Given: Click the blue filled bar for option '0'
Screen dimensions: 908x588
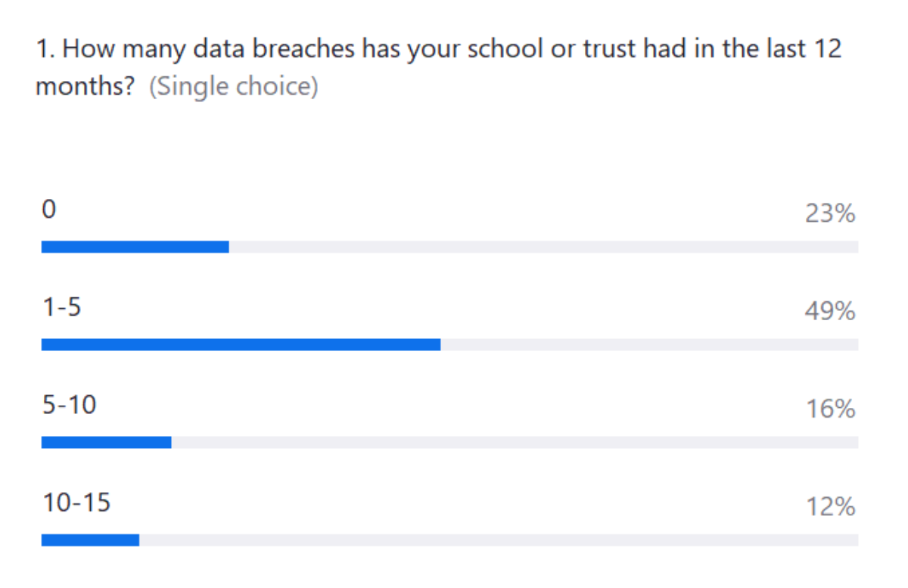Looking at the screenshot, I should click(135, 247).
